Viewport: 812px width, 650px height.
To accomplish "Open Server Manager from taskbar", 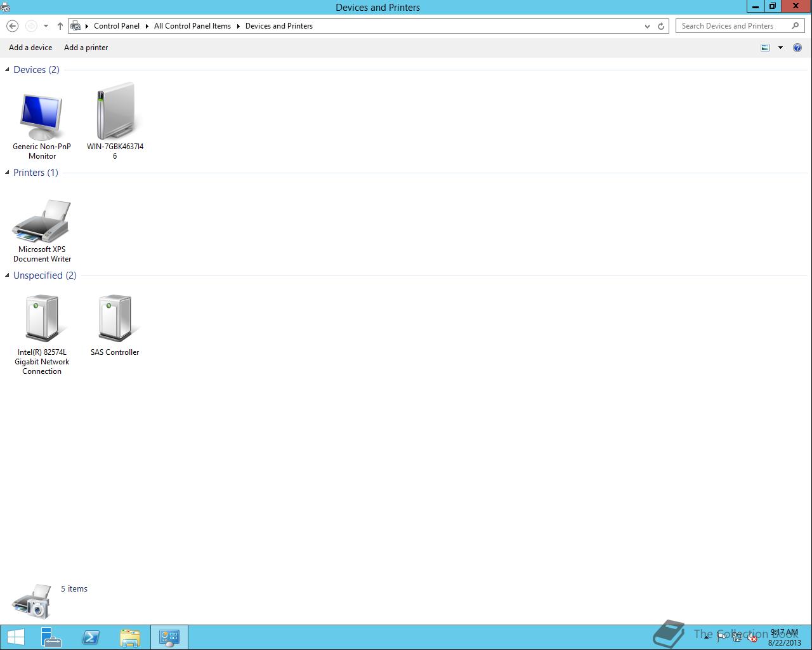I will pyautogui.click(x=51, y=637).
